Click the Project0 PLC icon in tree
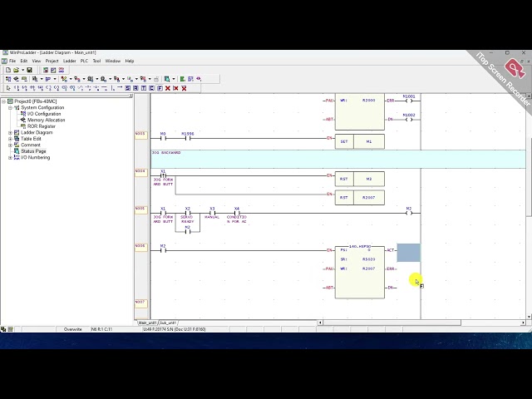Image resolution: width=532 pixels, height=399 pixels. 10,101
